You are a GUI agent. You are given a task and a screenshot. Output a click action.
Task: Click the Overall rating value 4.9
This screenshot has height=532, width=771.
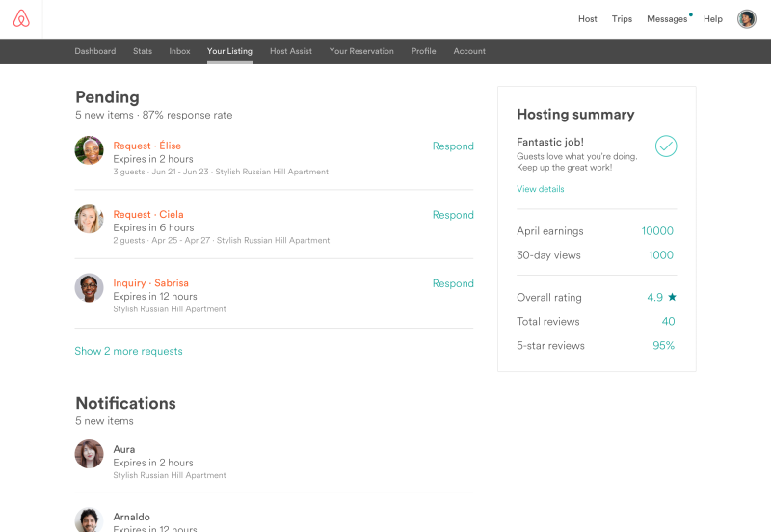654,297
